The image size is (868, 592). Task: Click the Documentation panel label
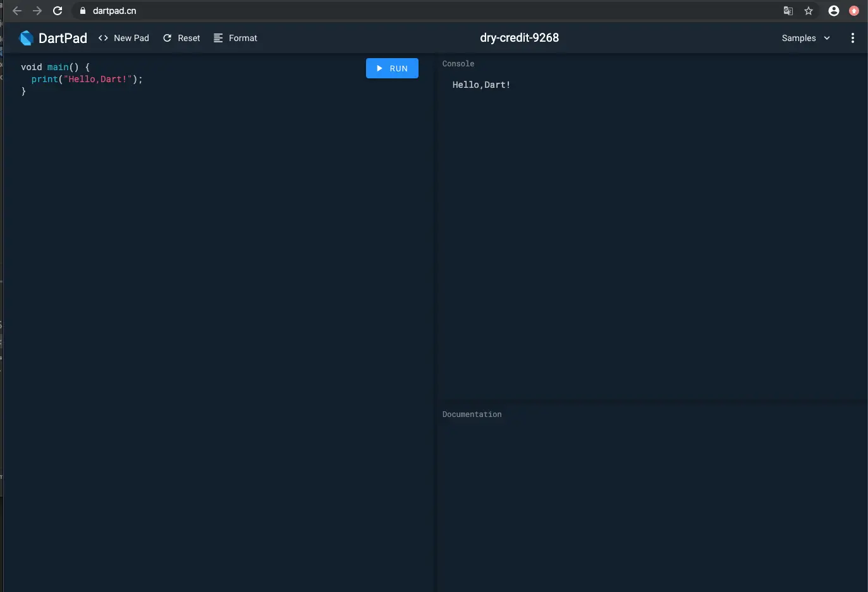[x=472, y=414]
